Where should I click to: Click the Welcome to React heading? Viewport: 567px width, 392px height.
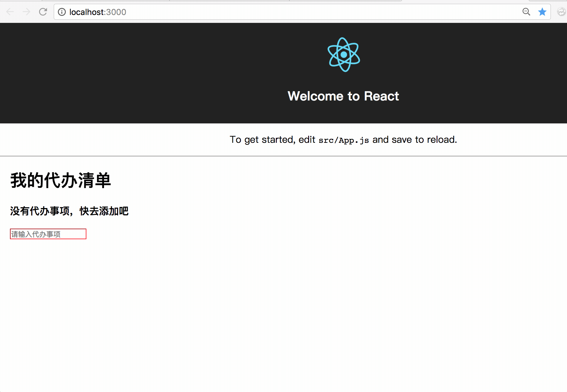click(343, 96)
